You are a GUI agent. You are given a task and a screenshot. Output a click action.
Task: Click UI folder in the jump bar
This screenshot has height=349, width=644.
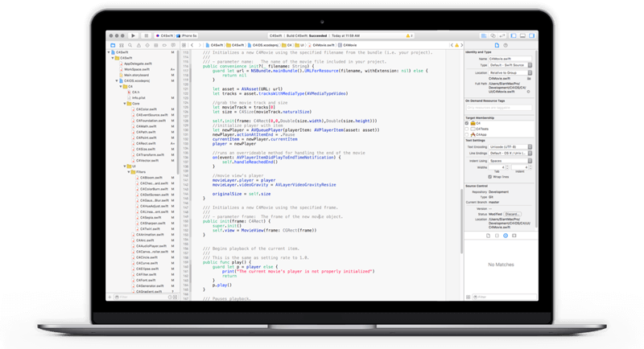tap(300, 45)
